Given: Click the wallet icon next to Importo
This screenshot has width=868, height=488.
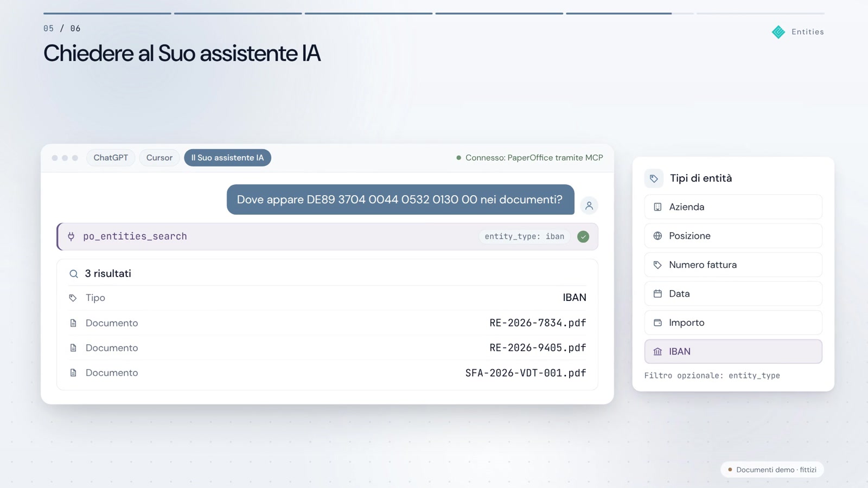Looking at the screenshot, I should tap(658, 323).
